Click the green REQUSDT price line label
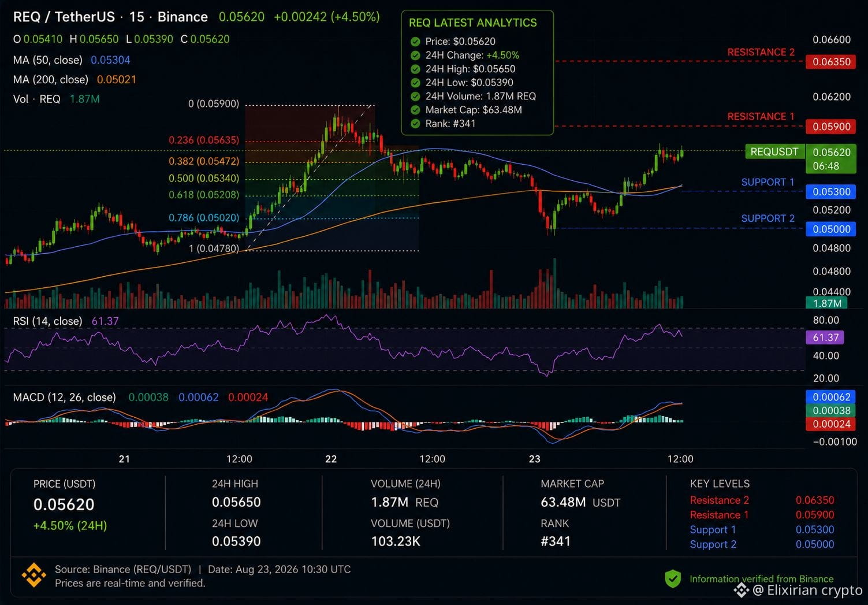 pyautogui.click(x=774, y=152)
